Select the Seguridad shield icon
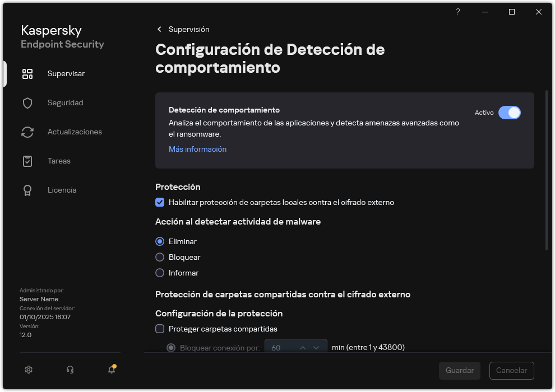This screenshot has width=555, height=392. pos(27,102)
